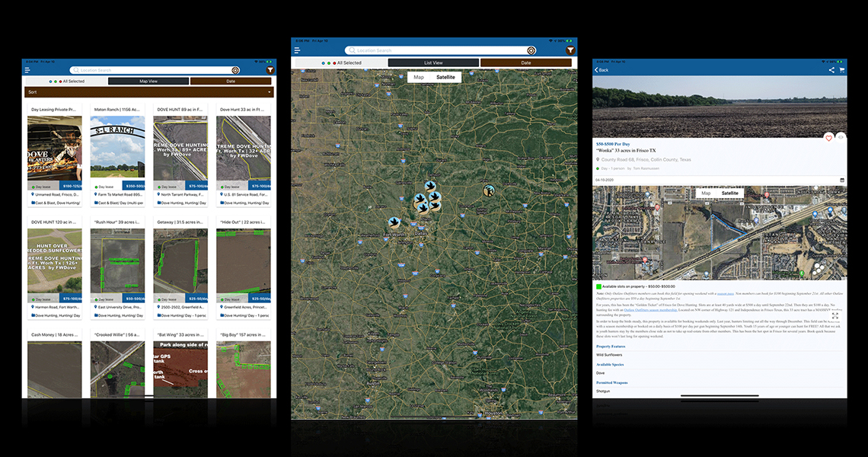
Task: Open filter funnel in list view screen
Action: (x=270, y=70)
